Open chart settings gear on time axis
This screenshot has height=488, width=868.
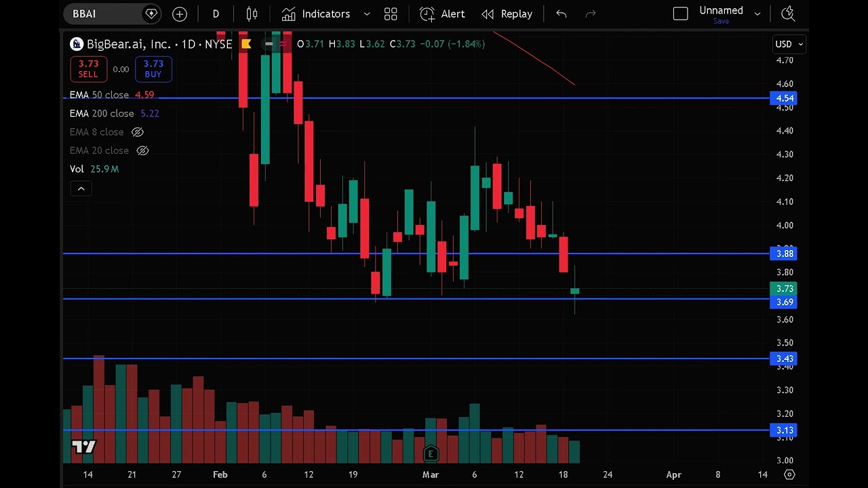[789, 474]
